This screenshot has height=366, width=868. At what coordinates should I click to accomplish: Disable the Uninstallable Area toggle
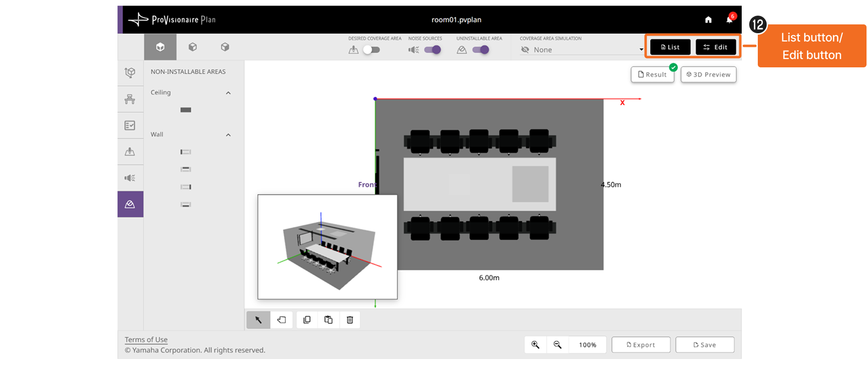tap(481, 50)
